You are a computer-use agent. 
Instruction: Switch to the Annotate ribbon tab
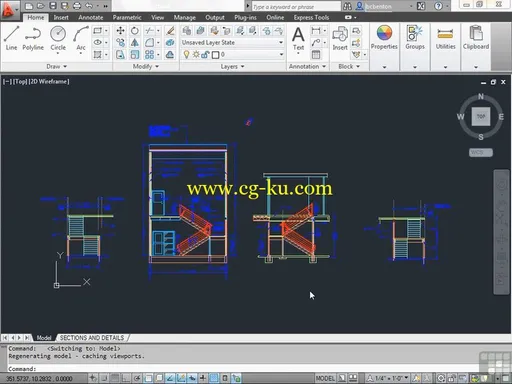[91, 17]
